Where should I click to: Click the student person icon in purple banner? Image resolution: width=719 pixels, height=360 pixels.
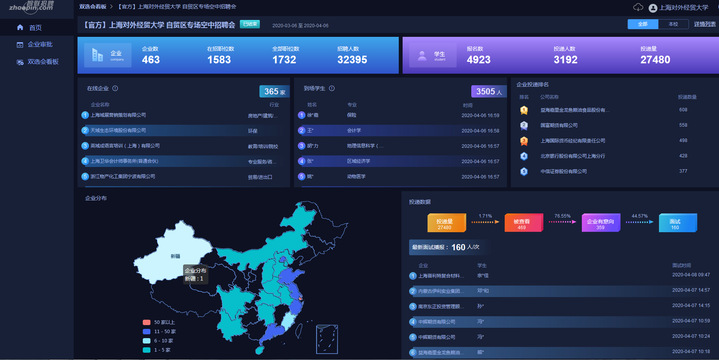pyautogui.click(x=422, y=56)
